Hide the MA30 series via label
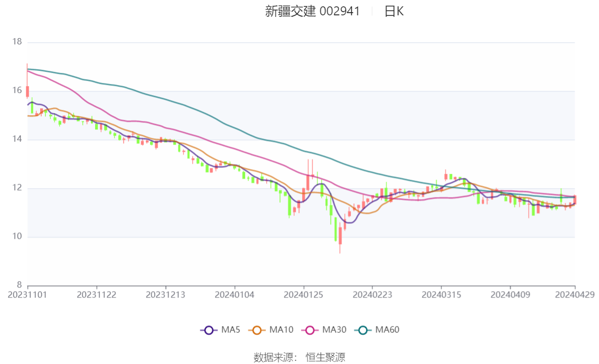The image size is (599, 364). click(x=334, y=330)
